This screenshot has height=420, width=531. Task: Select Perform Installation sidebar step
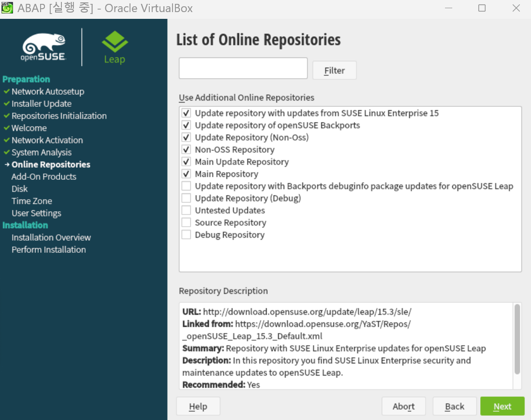coord(48,249)
